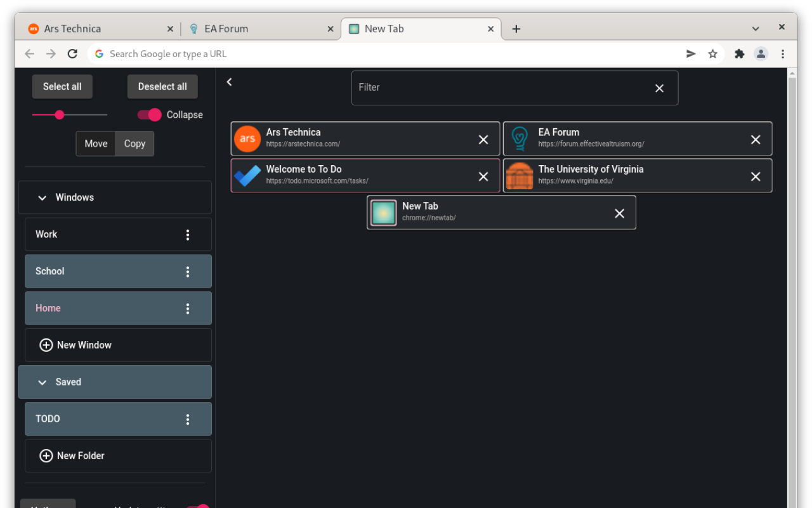Go back with the browser back arrow

click(x=29, y=54)
